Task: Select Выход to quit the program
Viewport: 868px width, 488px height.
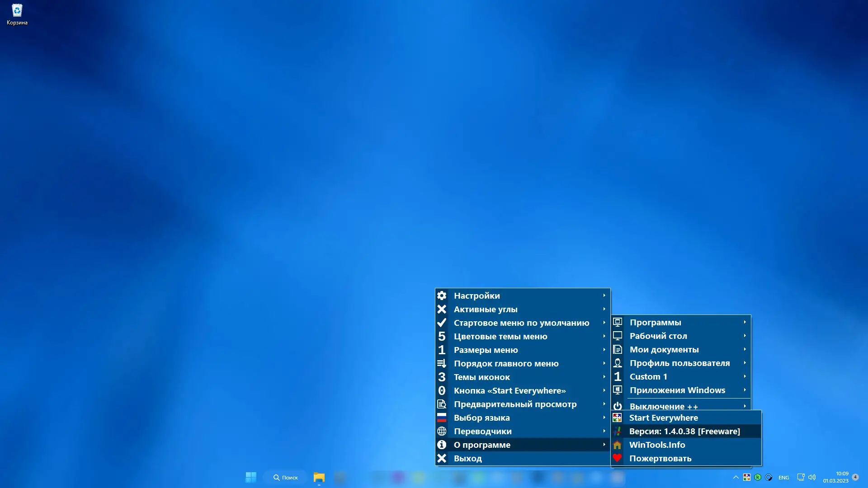Action: click(x=468, y=458)
